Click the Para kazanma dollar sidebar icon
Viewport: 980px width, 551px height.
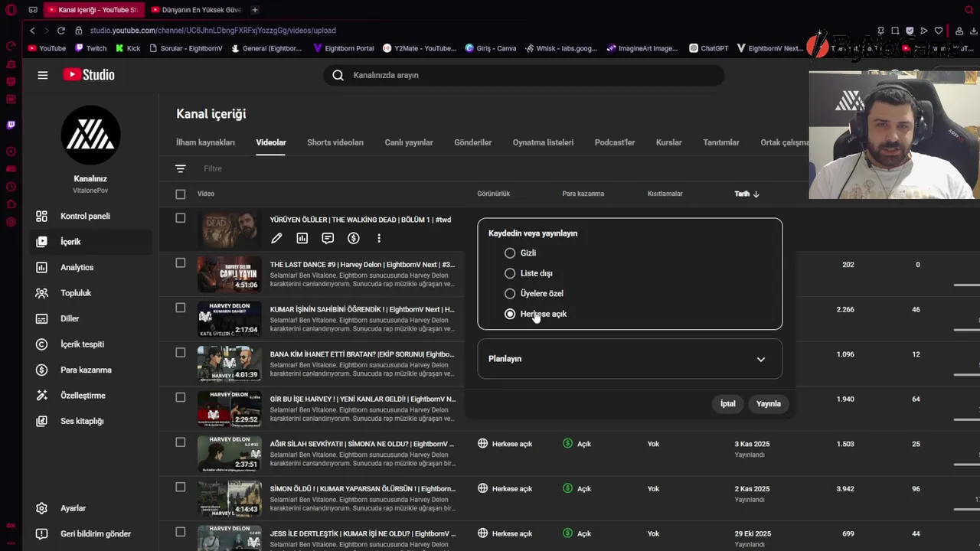42,370
